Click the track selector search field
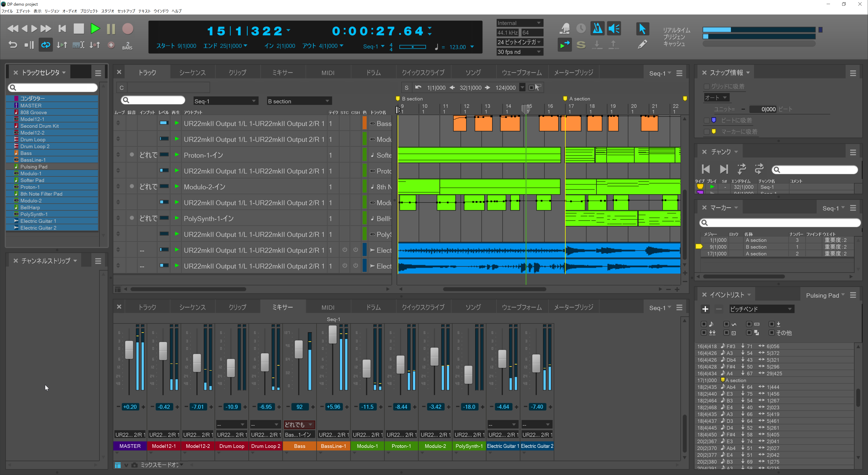 pyautogui.click(x=53, y=88)
